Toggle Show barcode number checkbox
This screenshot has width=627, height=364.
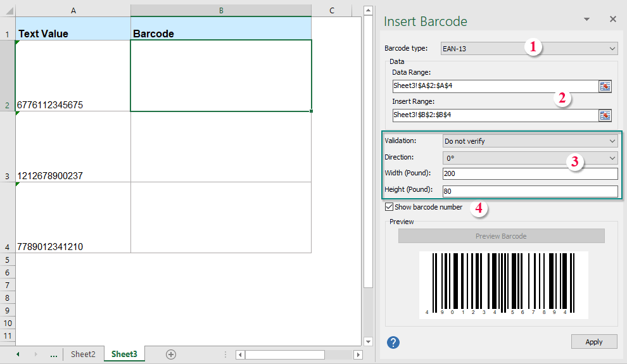click(389, 207)
